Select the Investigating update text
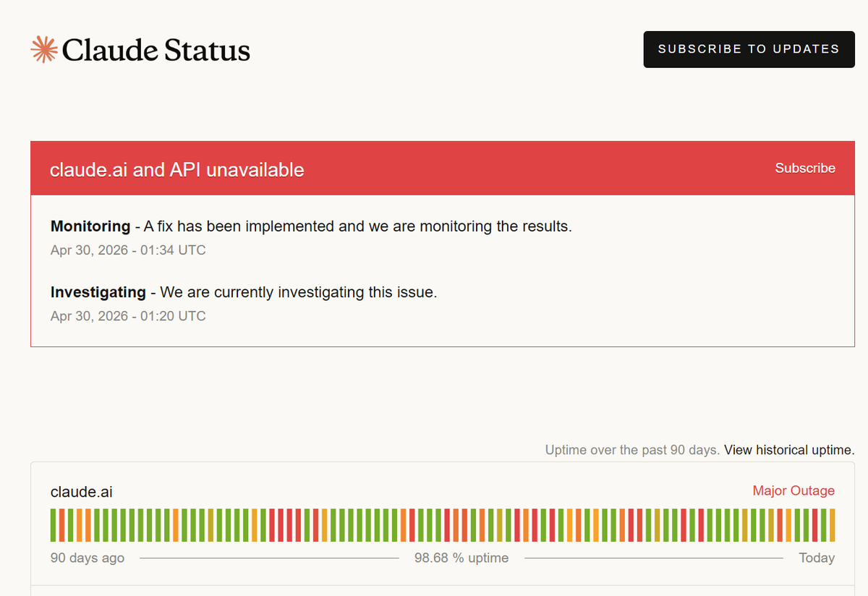This screenshot has height=596, width=868. (x=244, y=292)
